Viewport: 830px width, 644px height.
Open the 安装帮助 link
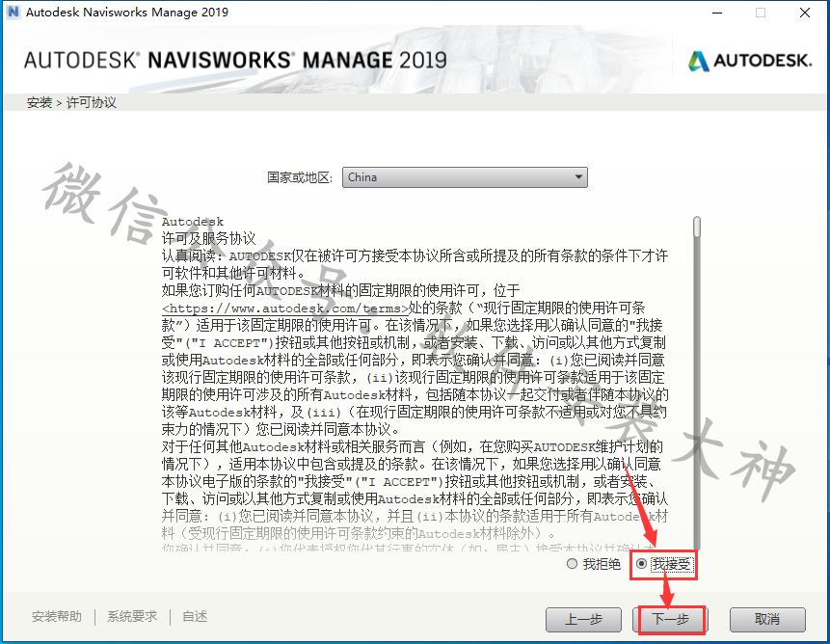pyautogui.click(x=57, y=616)
